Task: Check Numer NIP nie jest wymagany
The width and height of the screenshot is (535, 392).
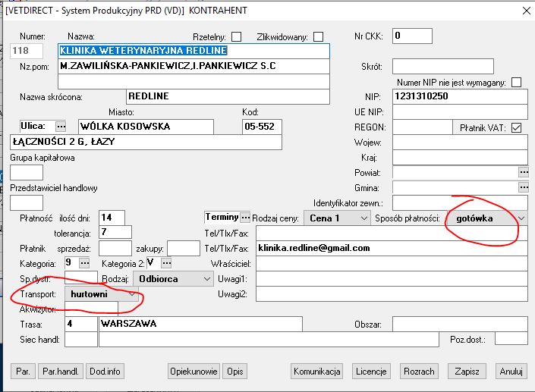Action: tap(517, 82)
